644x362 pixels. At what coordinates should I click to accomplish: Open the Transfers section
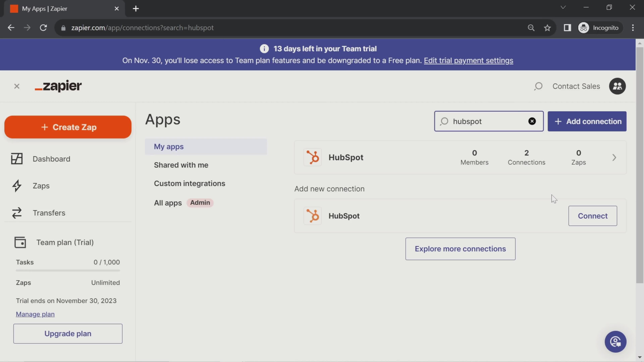tap(49, 213)
